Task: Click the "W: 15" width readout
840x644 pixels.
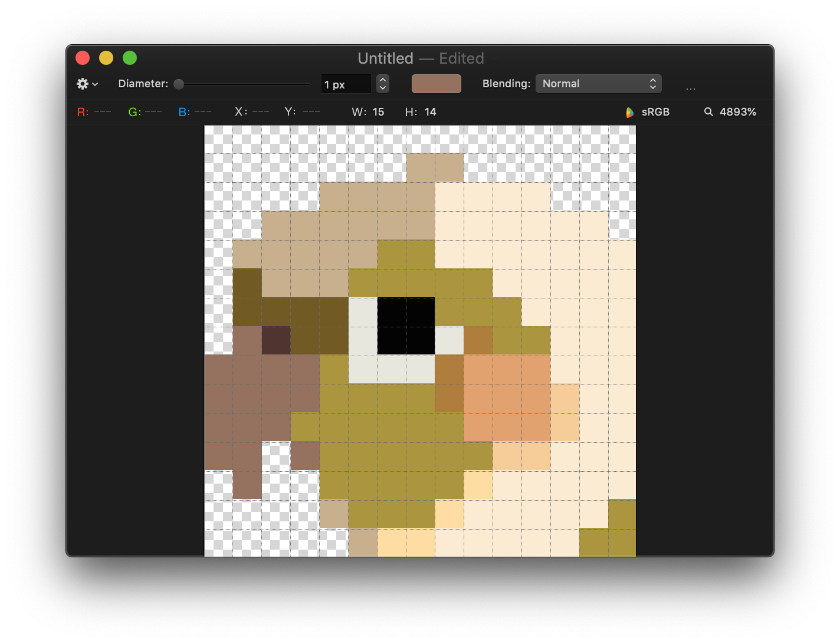Action: pos(368,112)
